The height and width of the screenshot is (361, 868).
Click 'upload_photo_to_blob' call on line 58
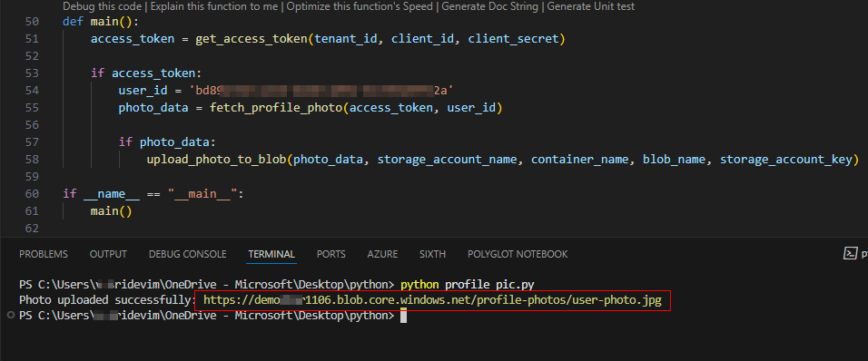click(216, 160)
